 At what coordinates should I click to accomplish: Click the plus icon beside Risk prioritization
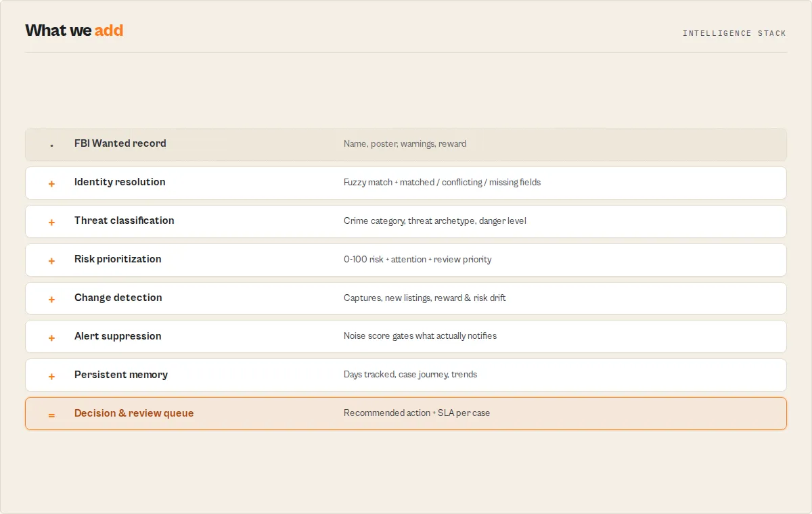[51, 260]
